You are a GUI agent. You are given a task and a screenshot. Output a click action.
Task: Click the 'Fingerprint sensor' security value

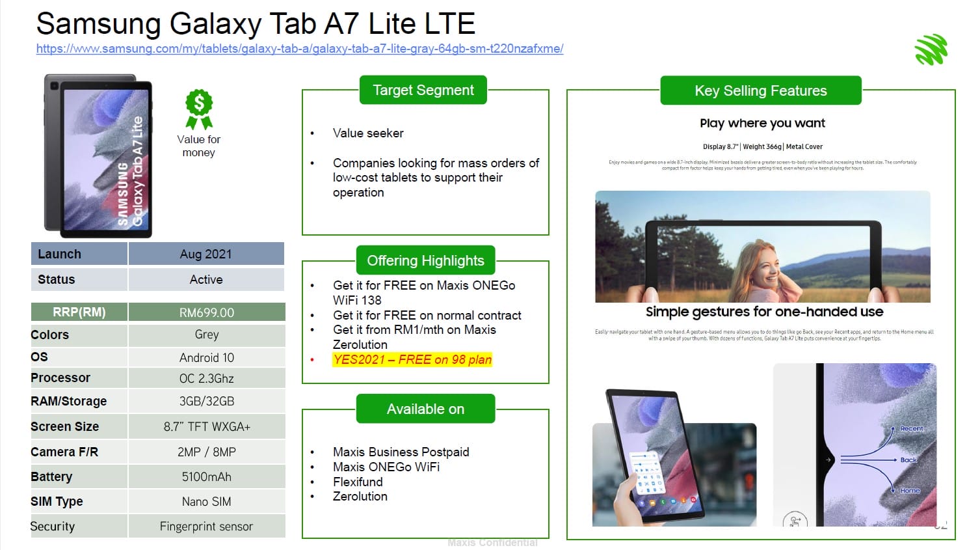coord(207,526)
